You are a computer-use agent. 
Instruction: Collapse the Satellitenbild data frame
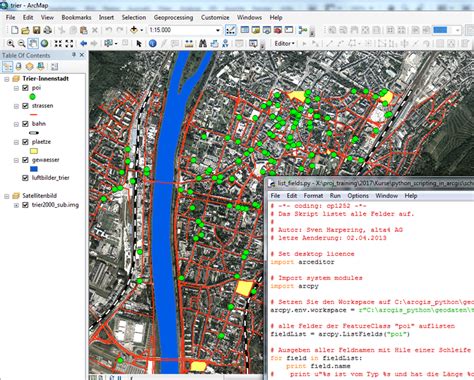(7, 196)
